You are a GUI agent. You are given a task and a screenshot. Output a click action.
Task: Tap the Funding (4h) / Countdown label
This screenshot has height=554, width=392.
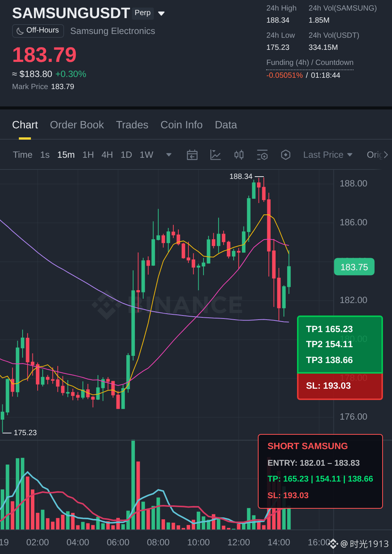click(310, 63)
